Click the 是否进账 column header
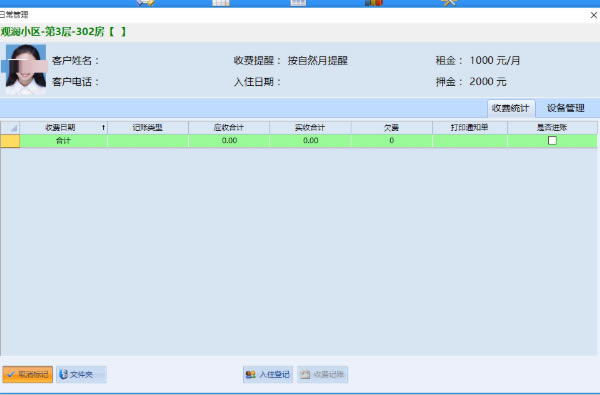 (552, 127)
